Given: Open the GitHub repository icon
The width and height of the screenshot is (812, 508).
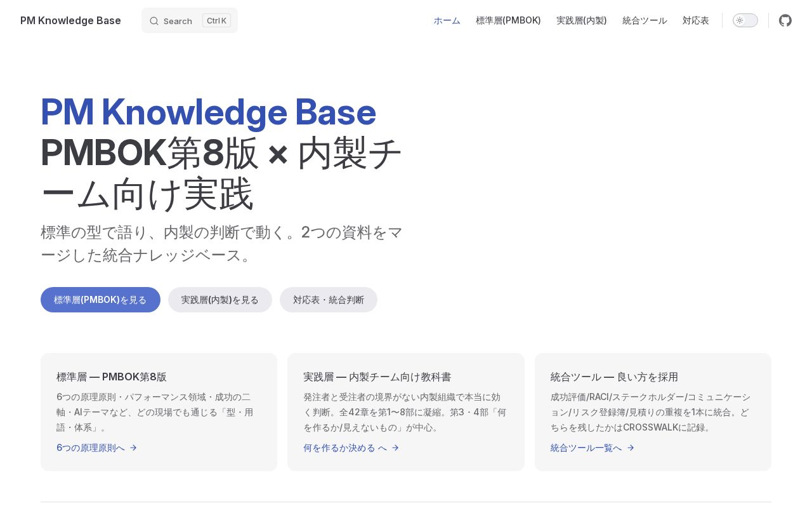Looking at the screenshot, I should (x=785, y=20).
